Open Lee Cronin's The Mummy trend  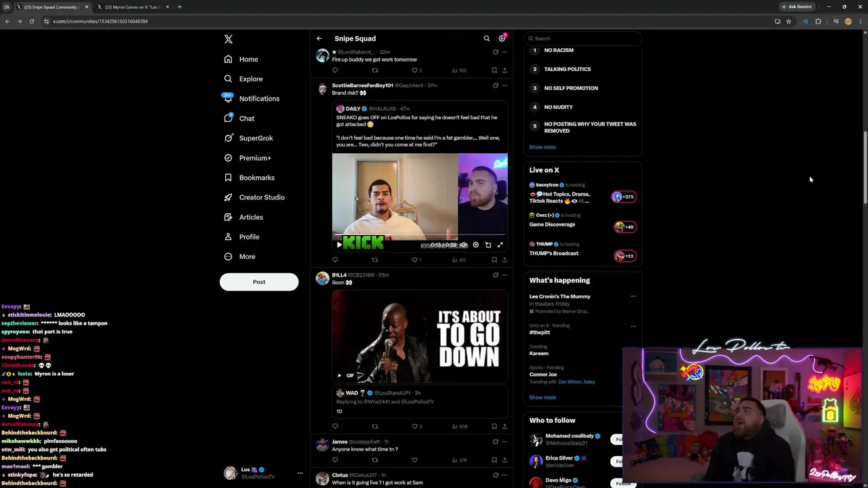pyautogui.click(x=560, y=296)
